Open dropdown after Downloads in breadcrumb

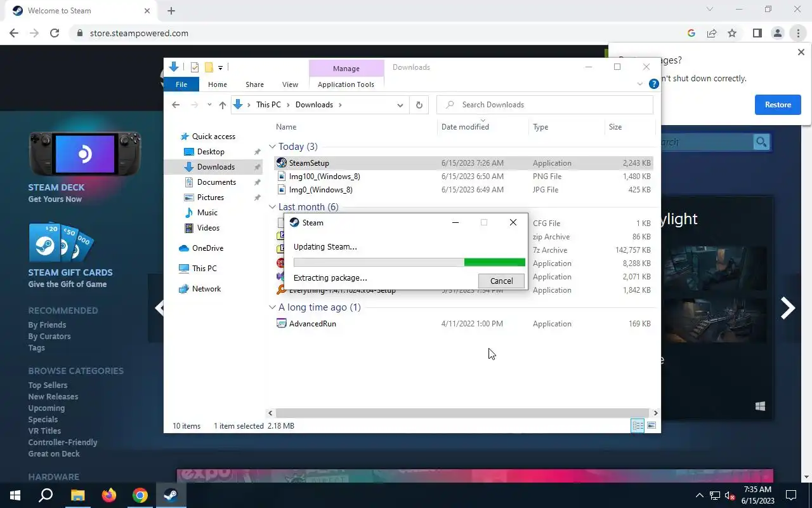tap(340, 105)
